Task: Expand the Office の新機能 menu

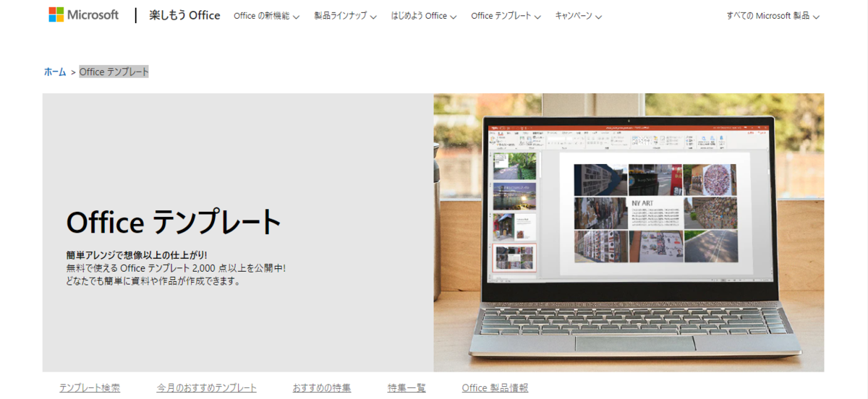Action: tap(266, 16)
